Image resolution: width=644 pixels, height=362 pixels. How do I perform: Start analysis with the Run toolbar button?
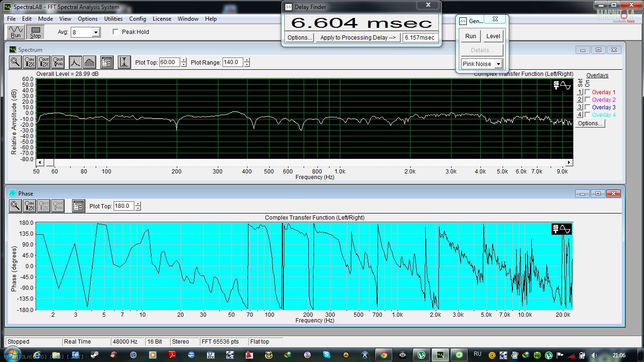click(x=16, y=32)
